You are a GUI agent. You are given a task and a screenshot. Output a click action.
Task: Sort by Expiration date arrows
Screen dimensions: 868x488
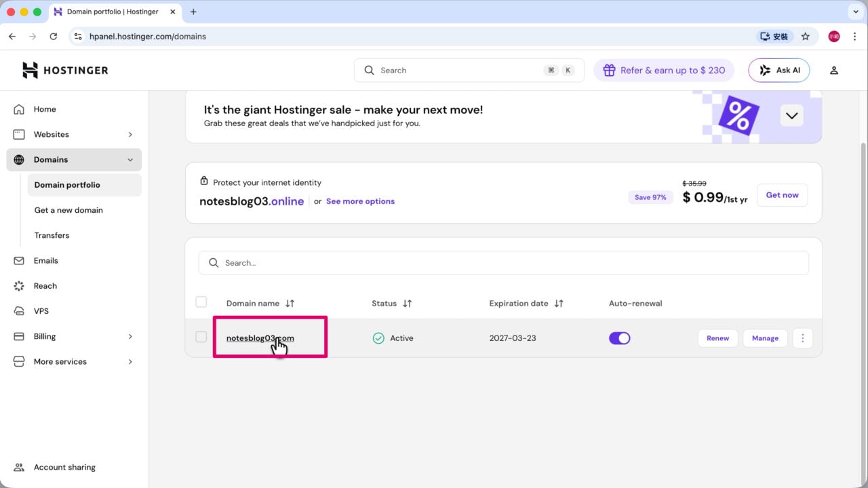559,304
